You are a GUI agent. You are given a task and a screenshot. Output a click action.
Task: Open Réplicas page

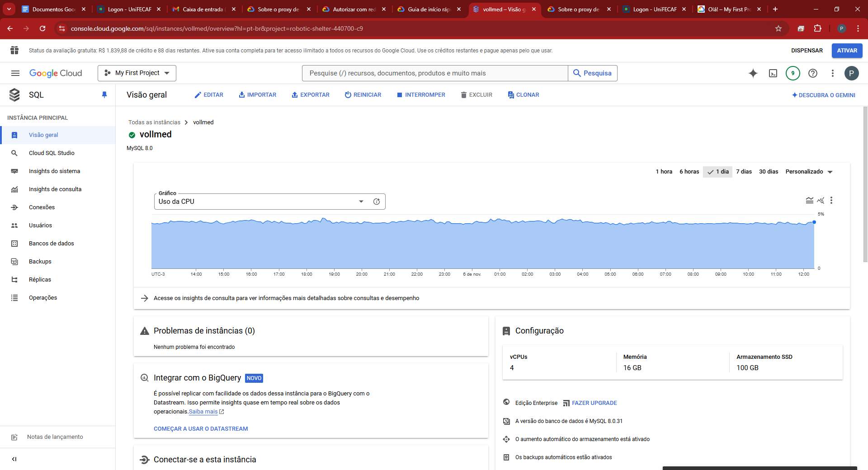(x=58, y=280)
